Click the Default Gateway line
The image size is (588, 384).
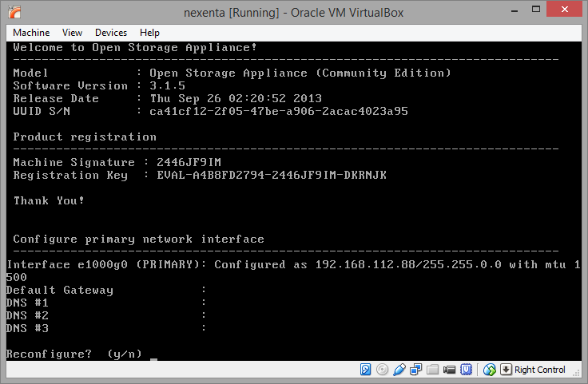[x=106, y=290]
